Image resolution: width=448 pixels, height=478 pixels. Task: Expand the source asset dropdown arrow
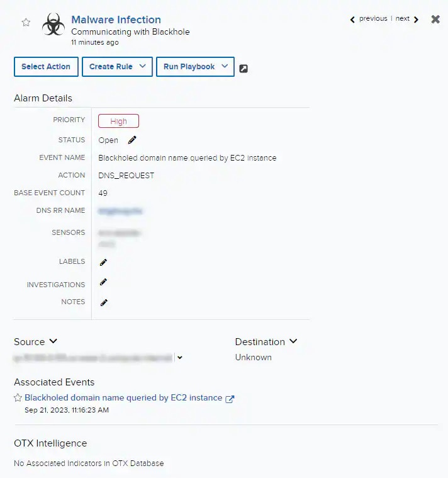[180, 358]
